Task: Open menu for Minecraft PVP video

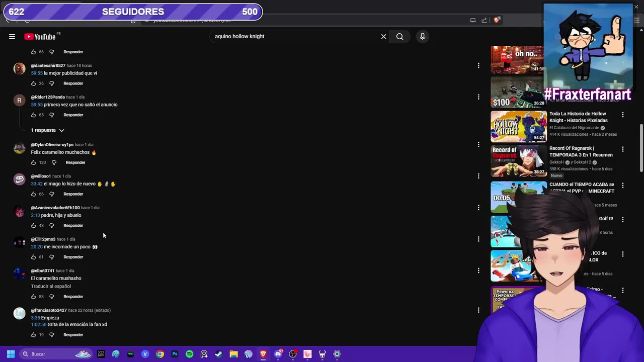Action: point(623,186)
